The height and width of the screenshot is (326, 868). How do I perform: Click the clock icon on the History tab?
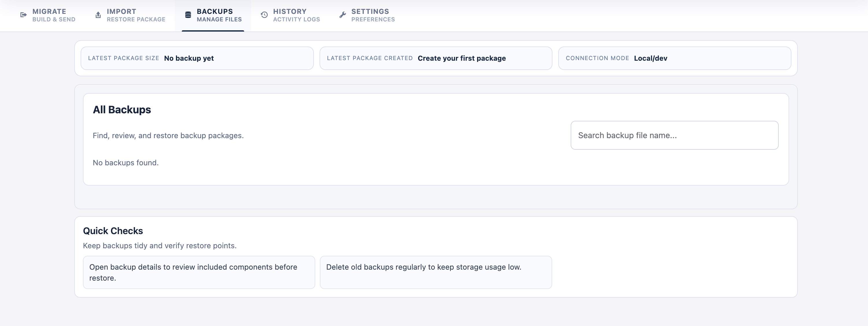pyautogui.click(x=264, y=15)
